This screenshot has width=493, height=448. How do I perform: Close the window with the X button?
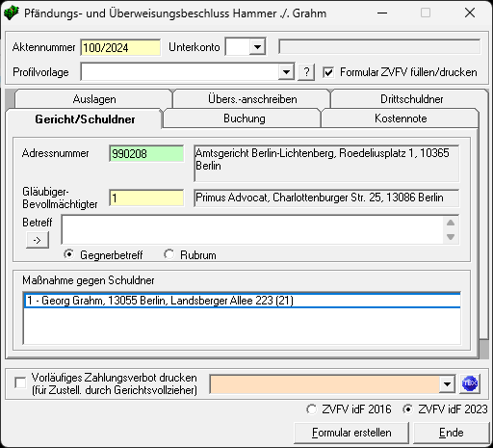click(470, 13)
